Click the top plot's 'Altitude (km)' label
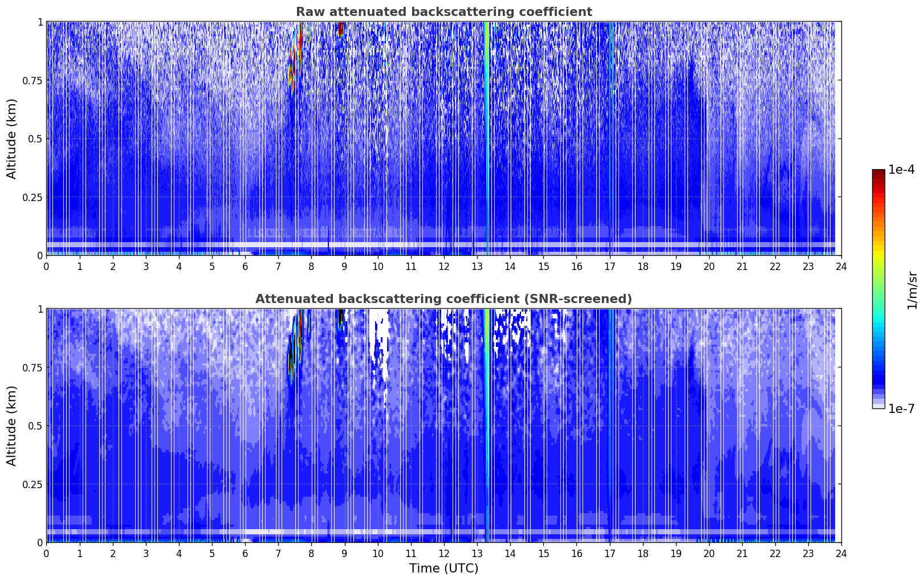 click(12, 138)
